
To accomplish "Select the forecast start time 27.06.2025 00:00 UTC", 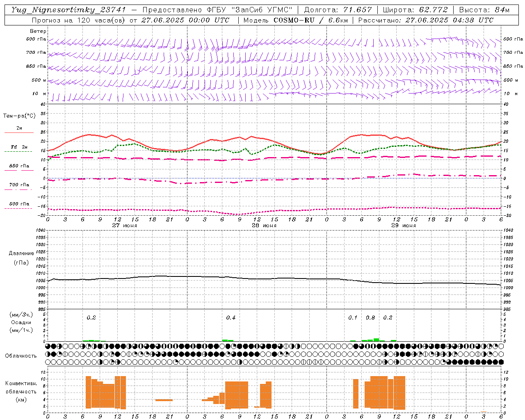I will pos(185,20).
